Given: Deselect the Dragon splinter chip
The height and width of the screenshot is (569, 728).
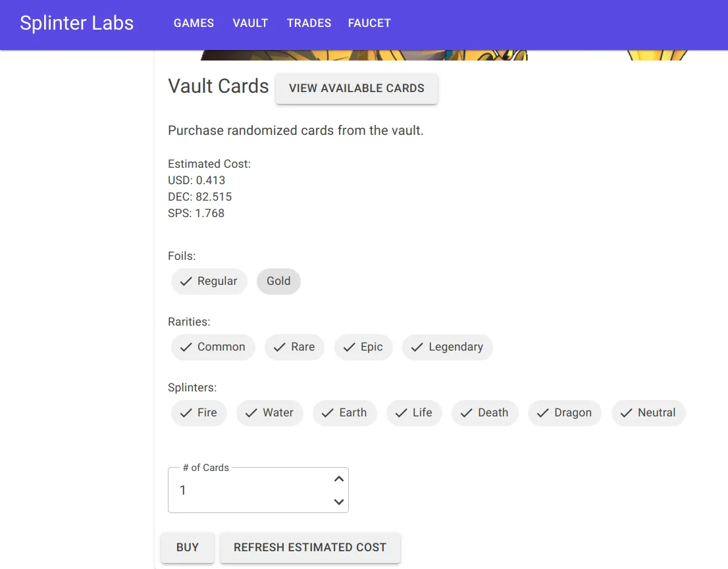Looking at the screenshot, I should coord(565,413).
